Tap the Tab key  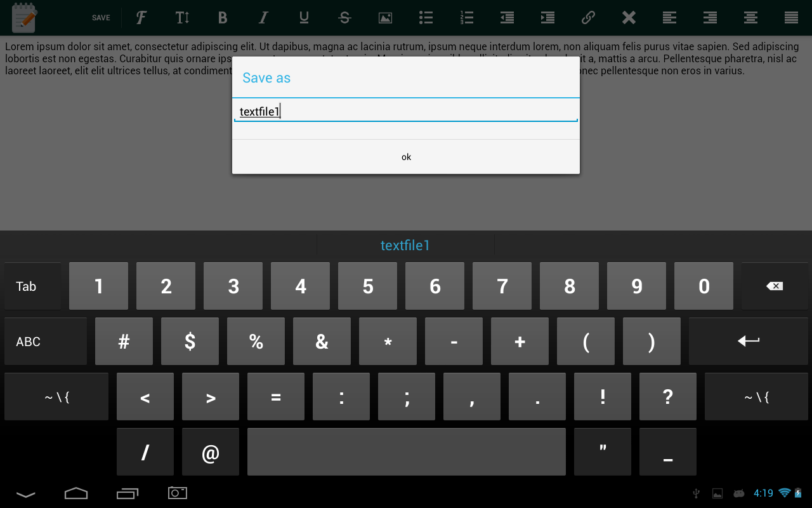[x=33, y=286]
